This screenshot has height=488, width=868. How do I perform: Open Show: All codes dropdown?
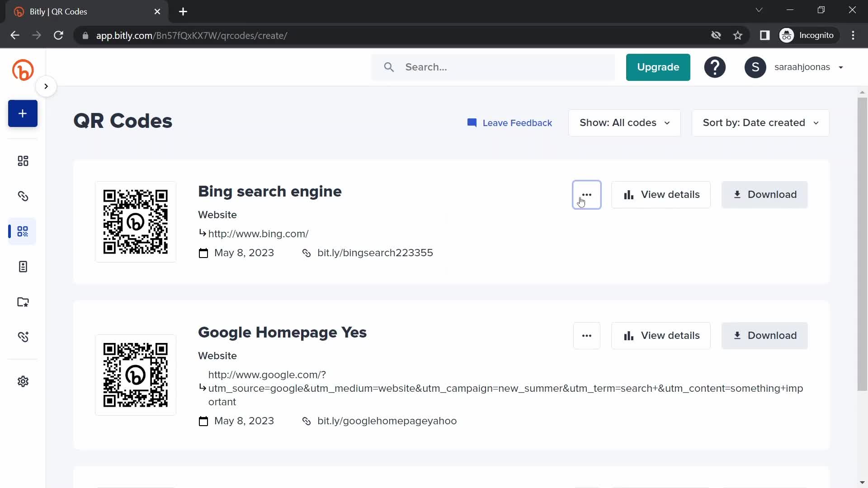tap(624, 123)
